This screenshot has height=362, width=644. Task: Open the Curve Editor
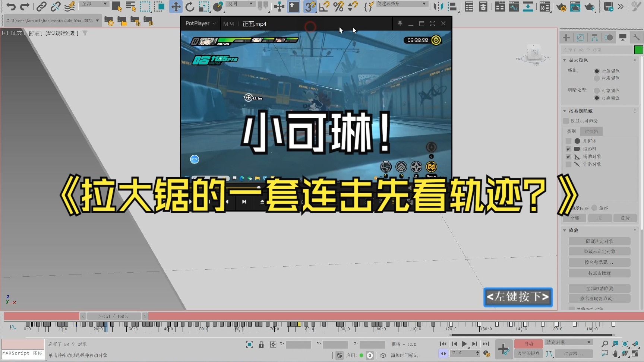pos(514,6)
